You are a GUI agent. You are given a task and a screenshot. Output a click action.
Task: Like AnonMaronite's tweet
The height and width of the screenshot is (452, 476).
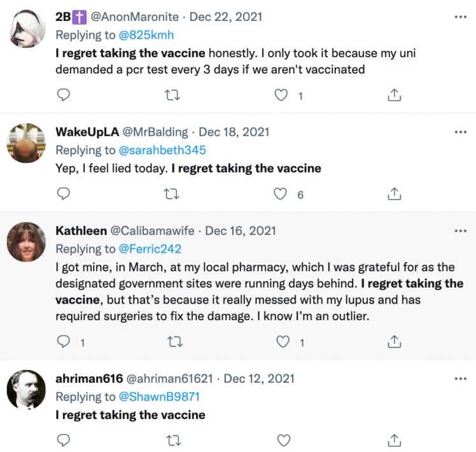click(281, 95)
